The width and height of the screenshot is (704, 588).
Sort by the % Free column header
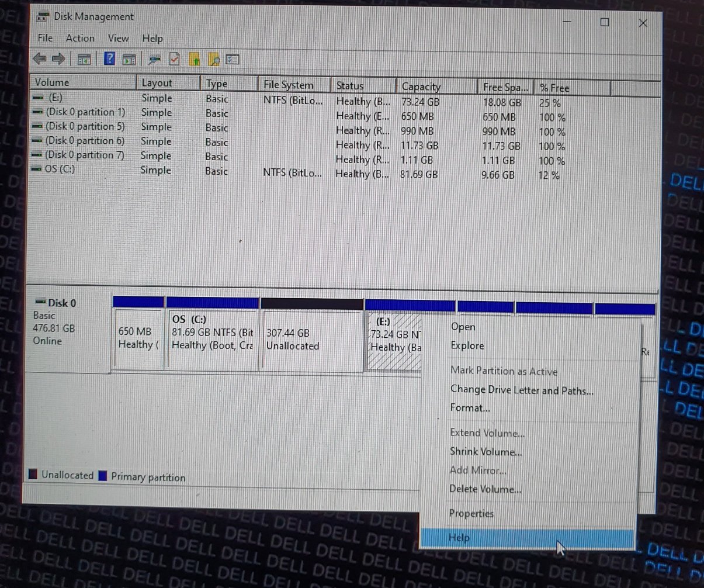[x=573, y=88]
